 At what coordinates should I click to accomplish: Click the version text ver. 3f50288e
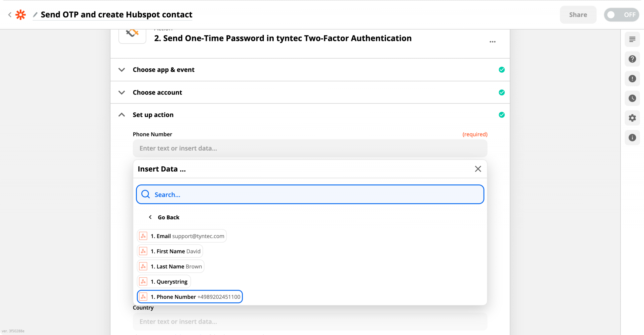(x=13, y=331)
